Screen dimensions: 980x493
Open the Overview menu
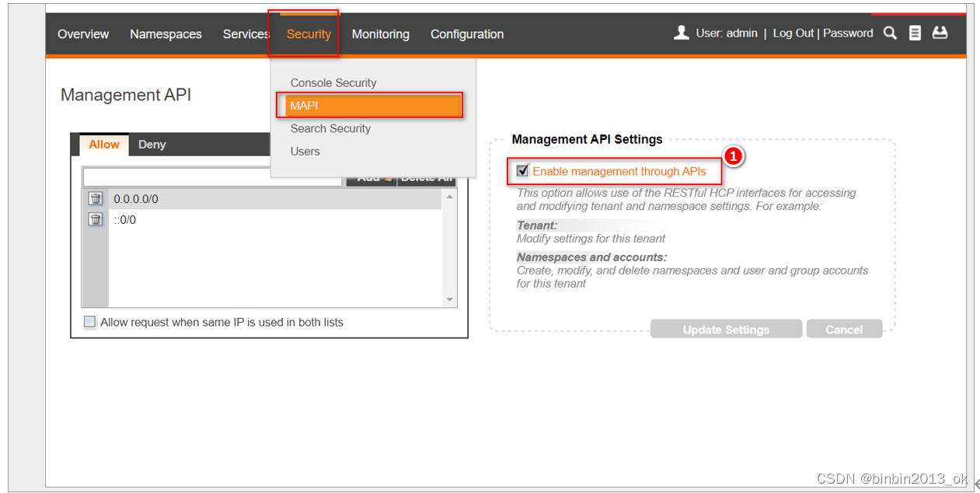[x=83, y=34]
